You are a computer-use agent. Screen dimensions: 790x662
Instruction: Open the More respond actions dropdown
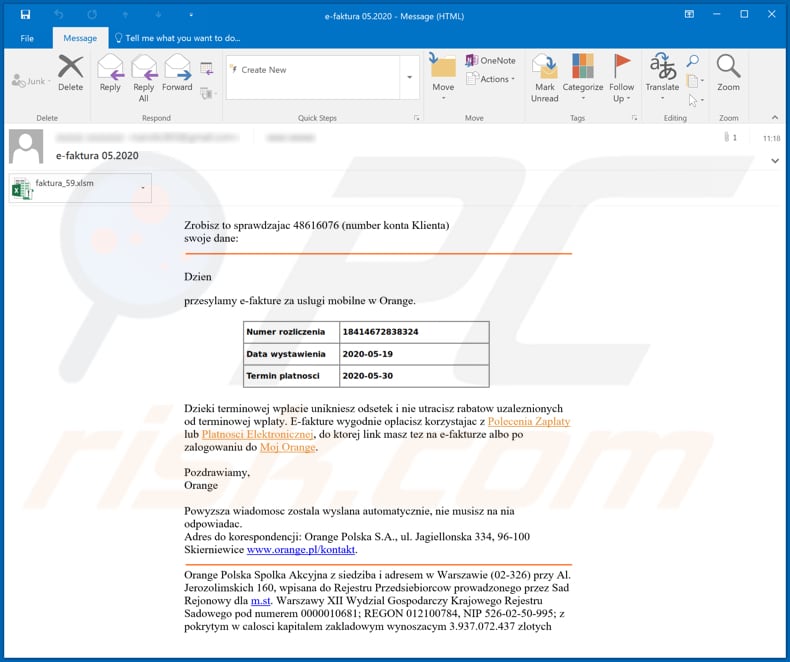click(208, 93)
